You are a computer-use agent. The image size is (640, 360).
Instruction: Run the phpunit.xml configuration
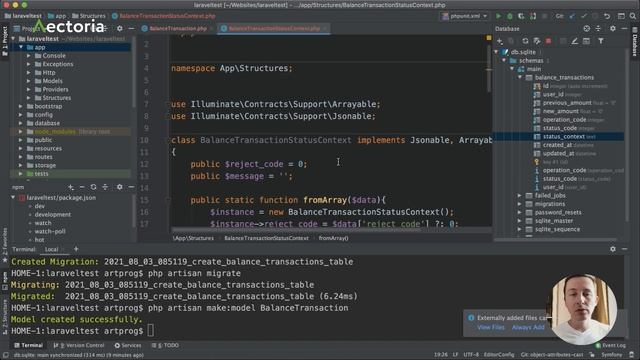point(498,16)
